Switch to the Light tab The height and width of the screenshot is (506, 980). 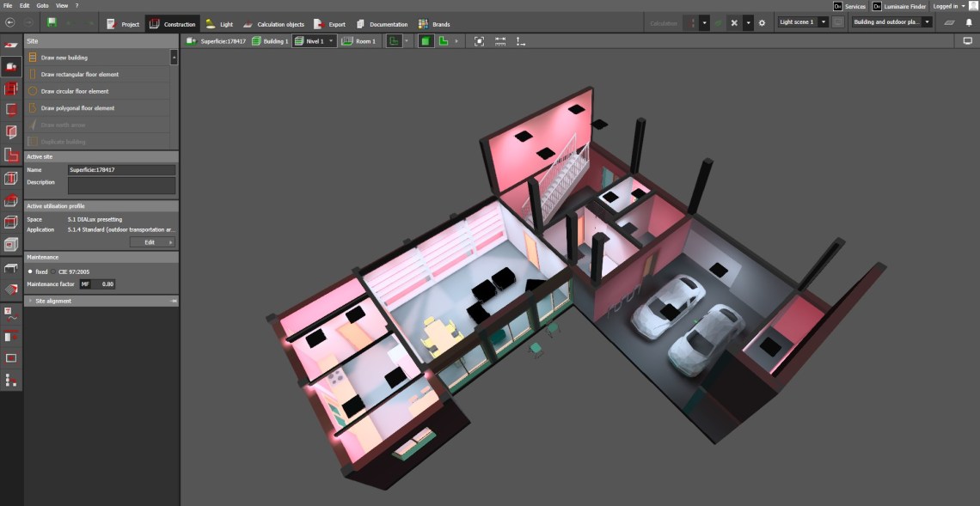pos(219,24)
